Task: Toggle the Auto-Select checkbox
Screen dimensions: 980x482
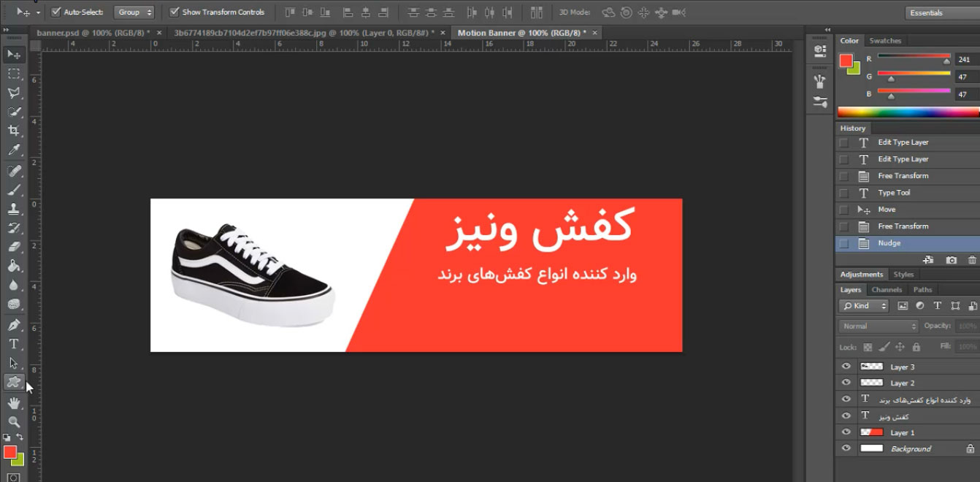Action: [56, 12]
